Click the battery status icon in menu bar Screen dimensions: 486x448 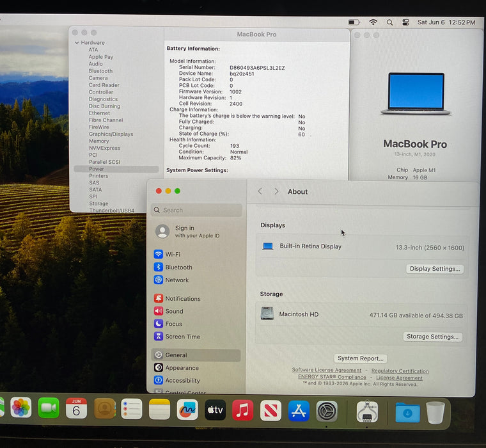click(354, 22)
